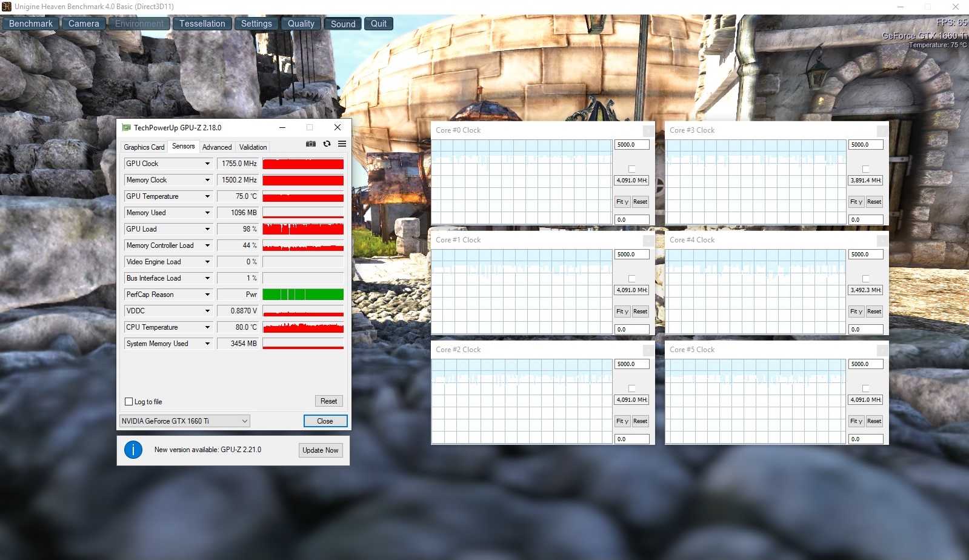This screenshot has height=560, width=969.
Task: Toggle the checkbox in Core #5 Clock panel
Action: 866,388
